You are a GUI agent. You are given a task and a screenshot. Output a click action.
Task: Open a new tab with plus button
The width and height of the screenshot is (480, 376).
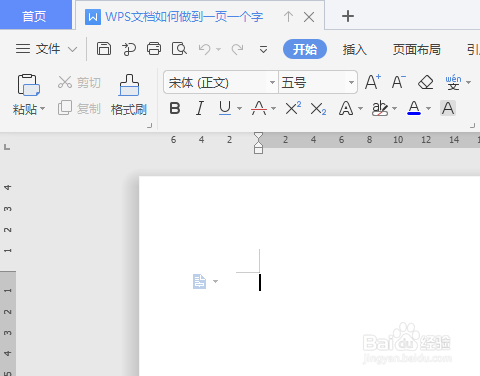click(348, 16)
